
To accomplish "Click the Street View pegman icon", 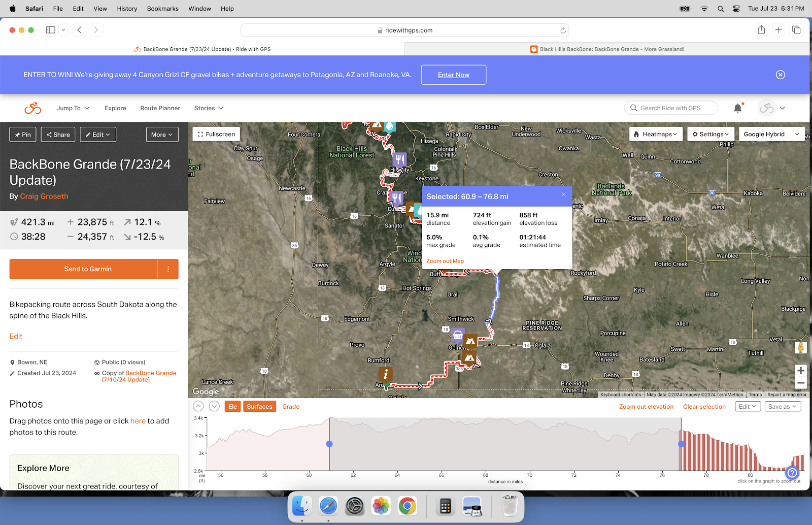I will (801, 348).
